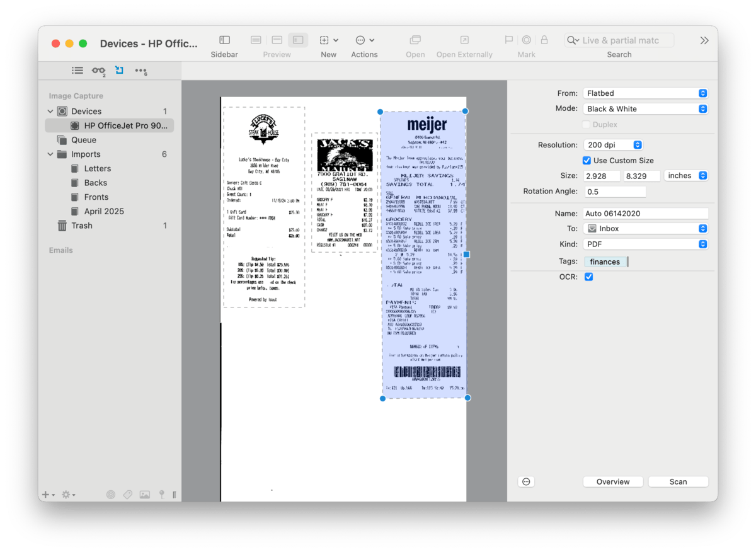Click the gear icon at sidebar bottom
This screenshot has height=552, width=756.
(x=66, y=495)
